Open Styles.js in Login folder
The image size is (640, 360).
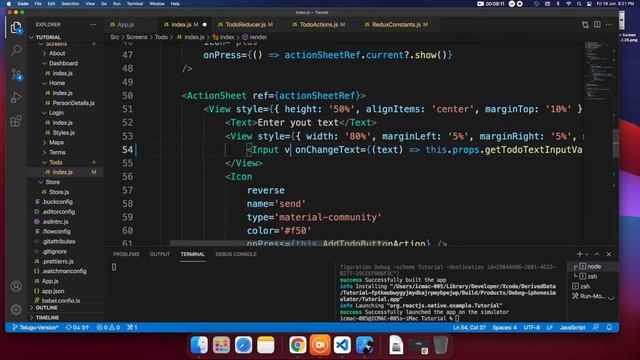coord(63,133)
